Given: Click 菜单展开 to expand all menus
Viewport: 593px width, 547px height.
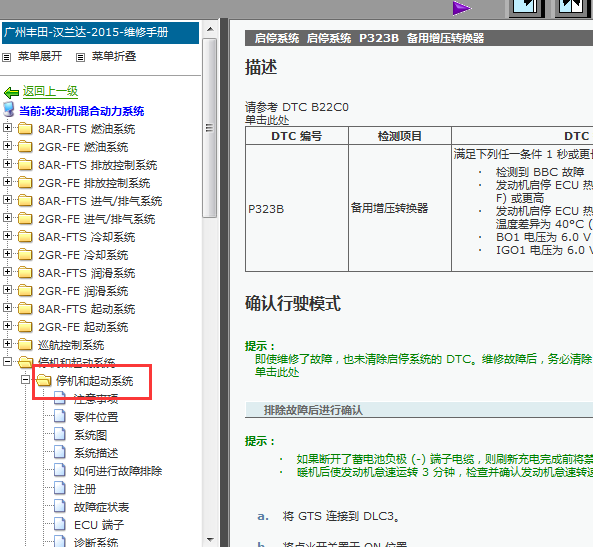Looking at the screenshot, I should click(x=40, y=56).
